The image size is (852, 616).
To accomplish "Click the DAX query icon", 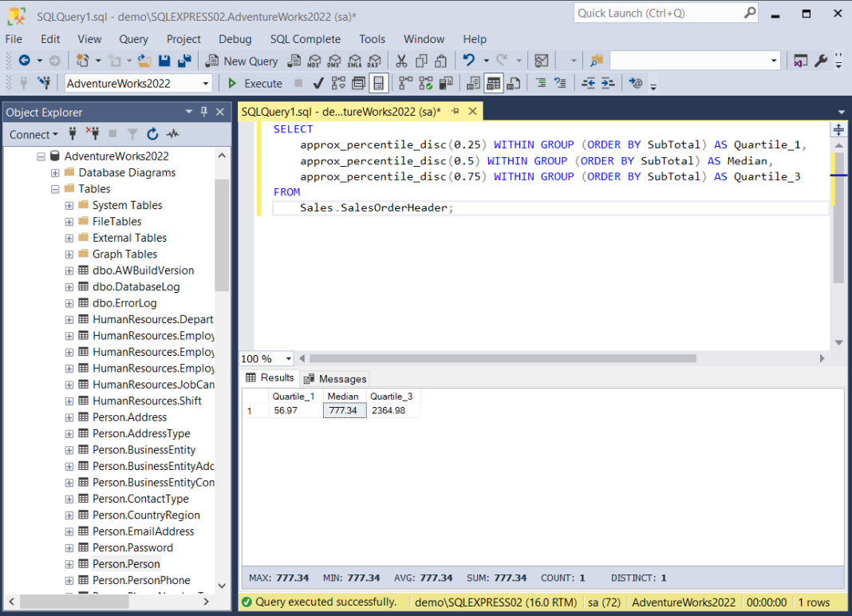I will 374,61.
